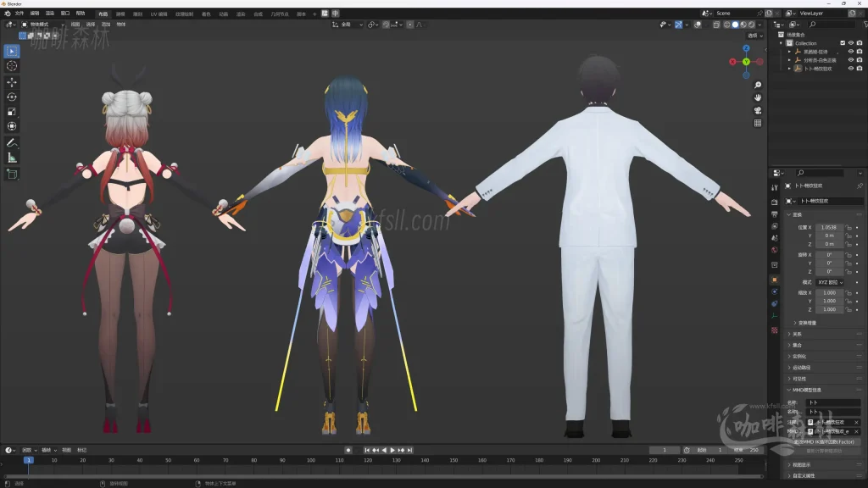Click the viewport zoom magnifier icon
Screen dimensions: 868x488
coord(758,86)
